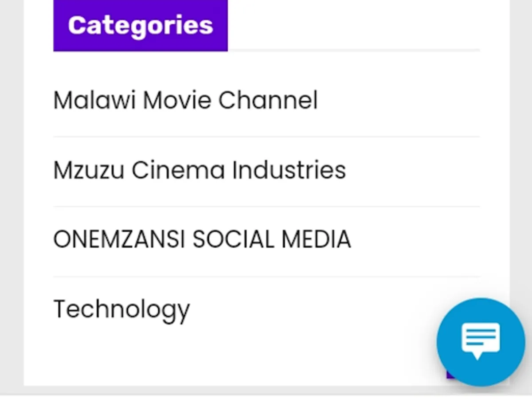
Task: Click the word Mzuzu in second category
Action: click(x=89, y=170)
